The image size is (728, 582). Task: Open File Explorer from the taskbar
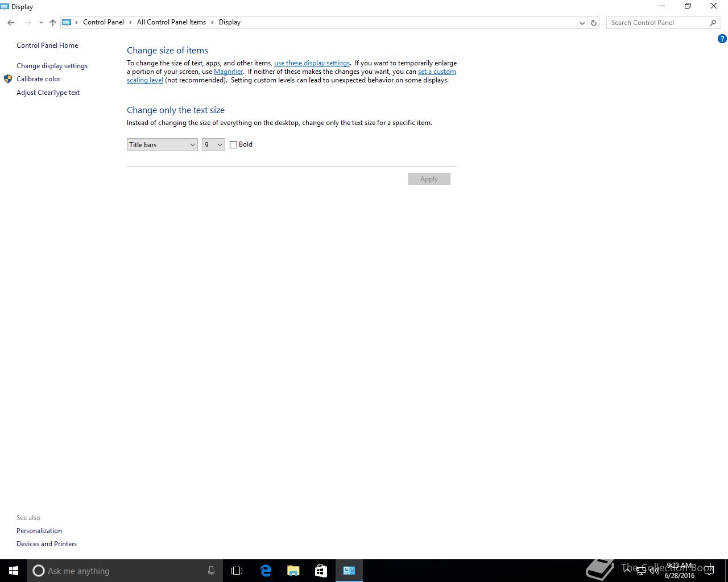coord(293,571)
